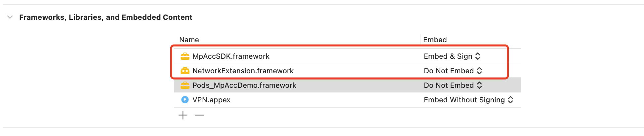Click the divider between Name and Embed headers

[421, 40]
